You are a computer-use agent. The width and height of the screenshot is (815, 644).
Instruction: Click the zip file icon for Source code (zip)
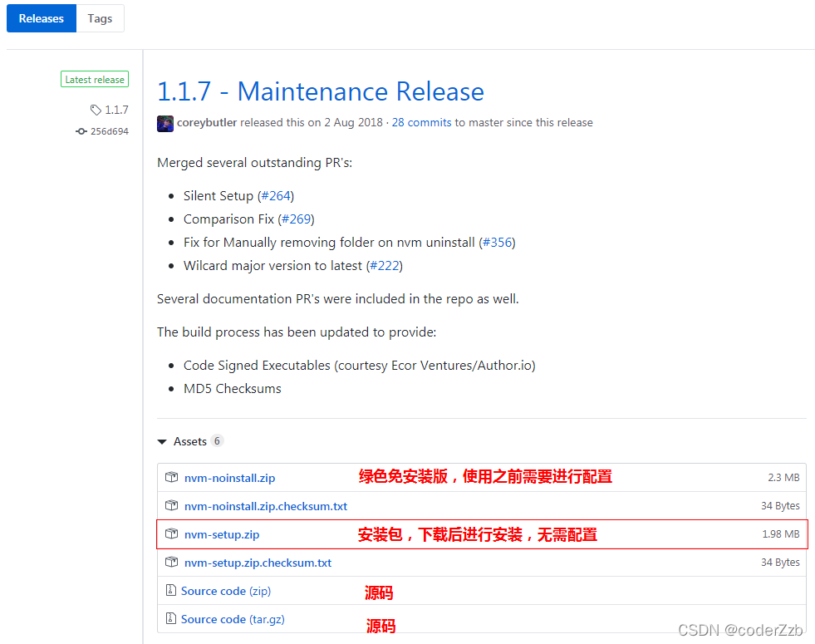point(170,590)
